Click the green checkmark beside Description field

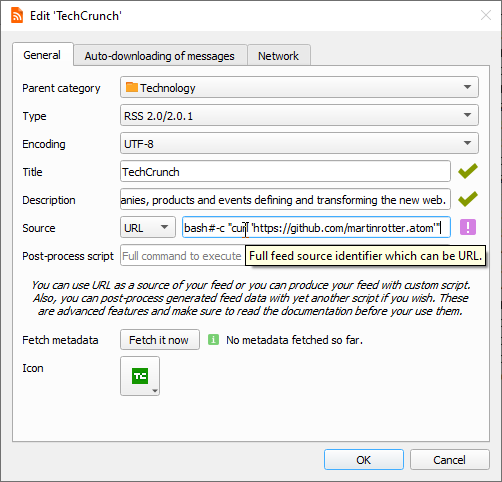468,199
